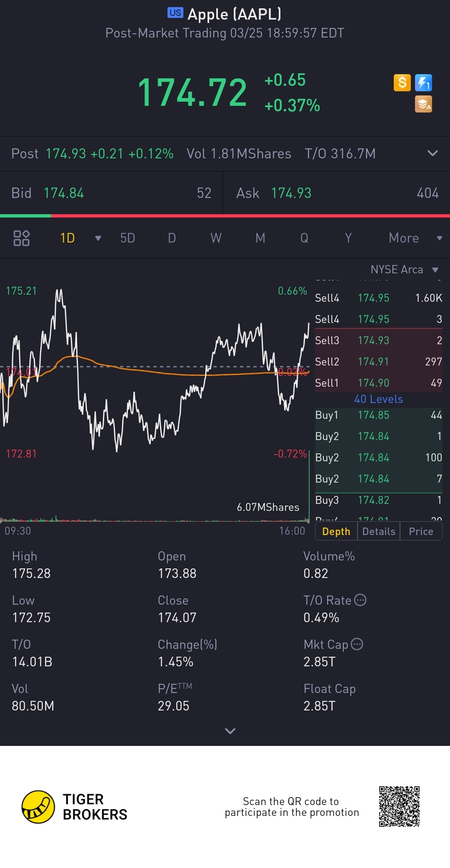Screen dimensions: 450x868
Task: Tap the 6.07MShares volume label
Action: [x=268, y=507]
